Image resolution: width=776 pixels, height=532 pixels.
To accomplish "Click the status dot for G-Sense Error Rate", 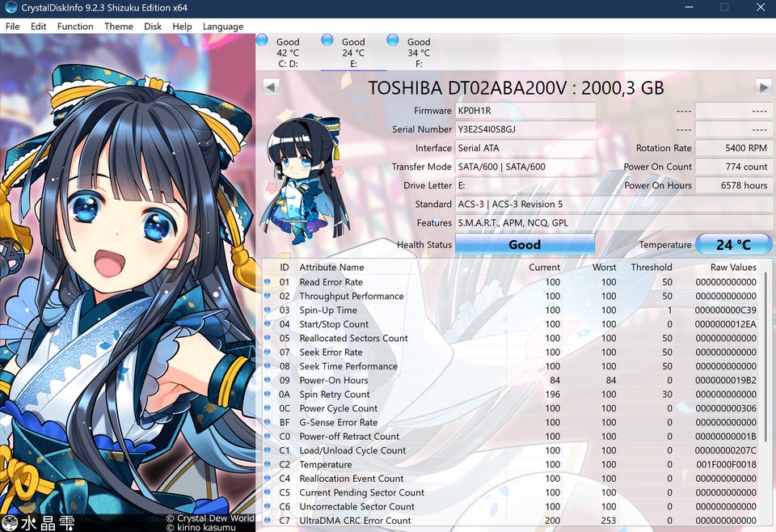I will [x=268, y=422].
